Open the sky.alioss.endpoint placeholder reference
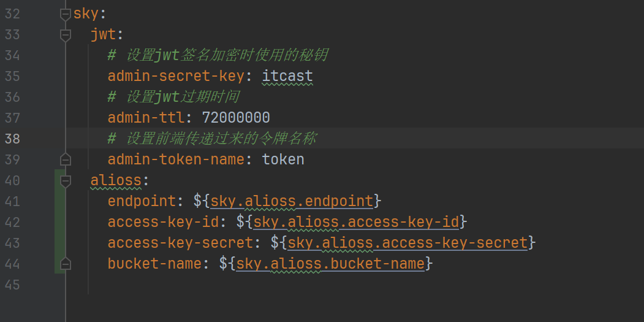The image size is (644, 322). [292, 201]
